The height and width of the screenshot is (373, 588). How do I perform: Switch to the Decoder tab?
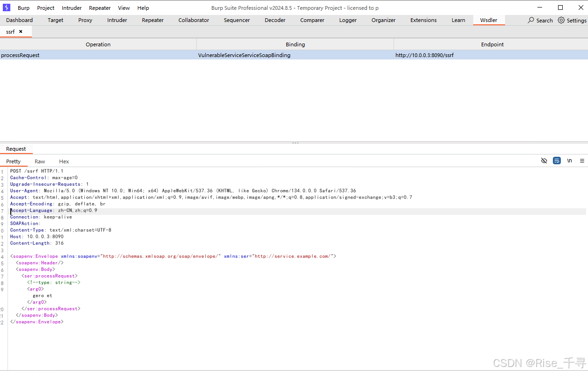tap(275, 20)
